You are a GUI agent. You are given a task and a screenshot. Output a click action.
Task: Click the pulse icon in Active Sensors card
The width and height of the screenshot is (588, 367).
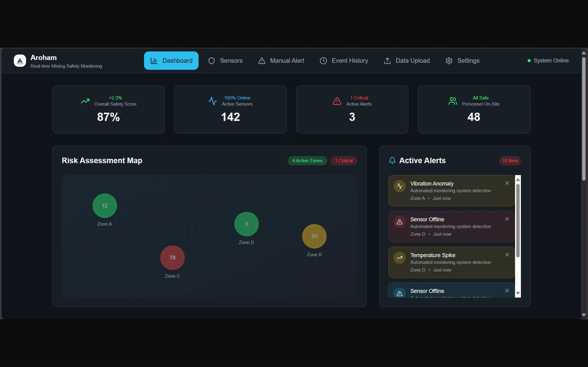[x=213, y=101]
